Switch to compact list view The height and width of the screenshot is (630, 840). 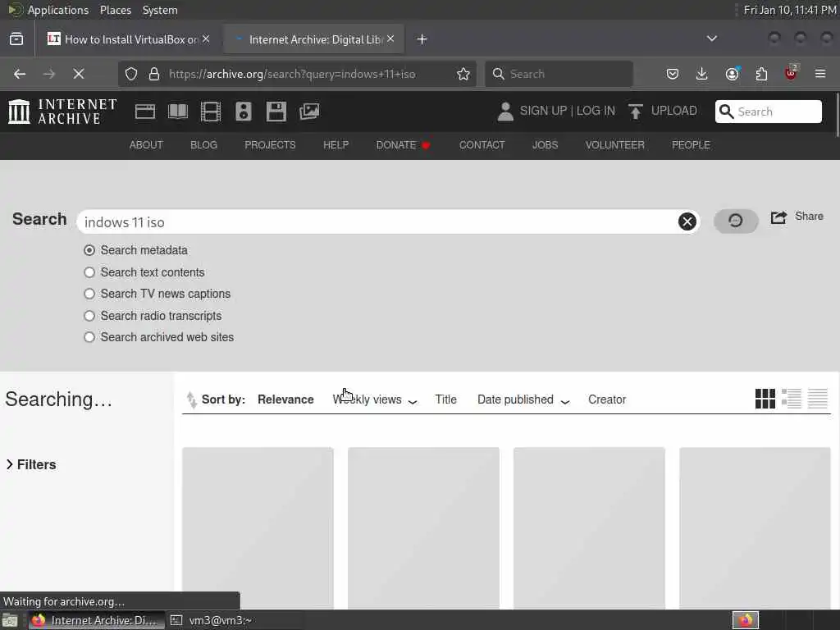pyautogui.click(x=818, y=399)
